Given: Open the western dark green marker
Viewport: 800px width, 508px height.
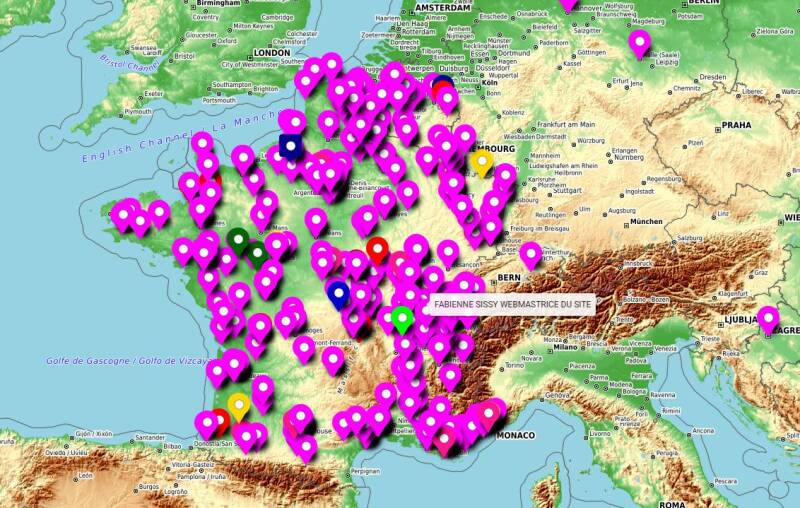Looking at the screenshot, I should (x=238, y=240).
